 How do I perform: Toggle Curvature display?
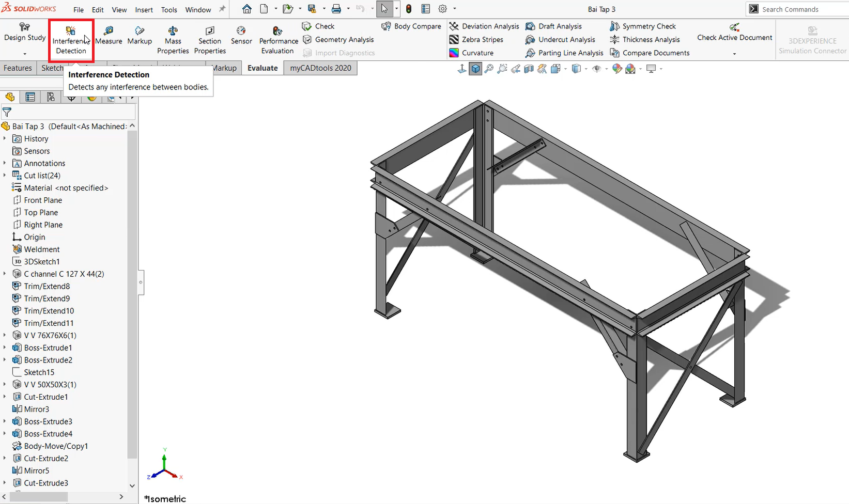(x=471, y=53)
